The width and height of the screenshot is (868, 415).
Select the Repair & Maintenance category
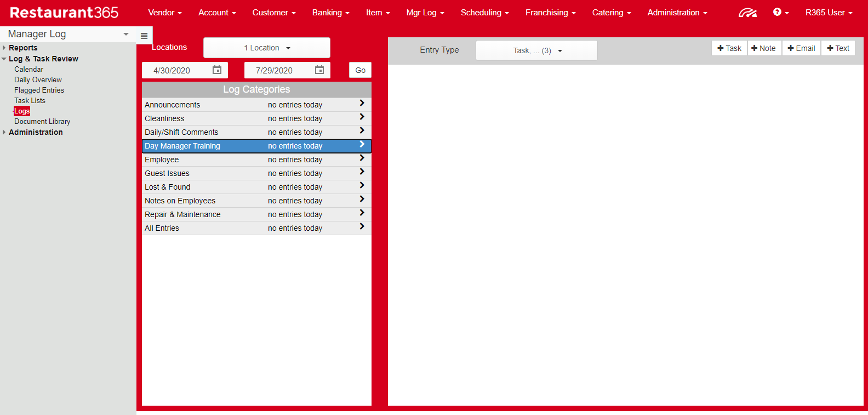(256, 214)
